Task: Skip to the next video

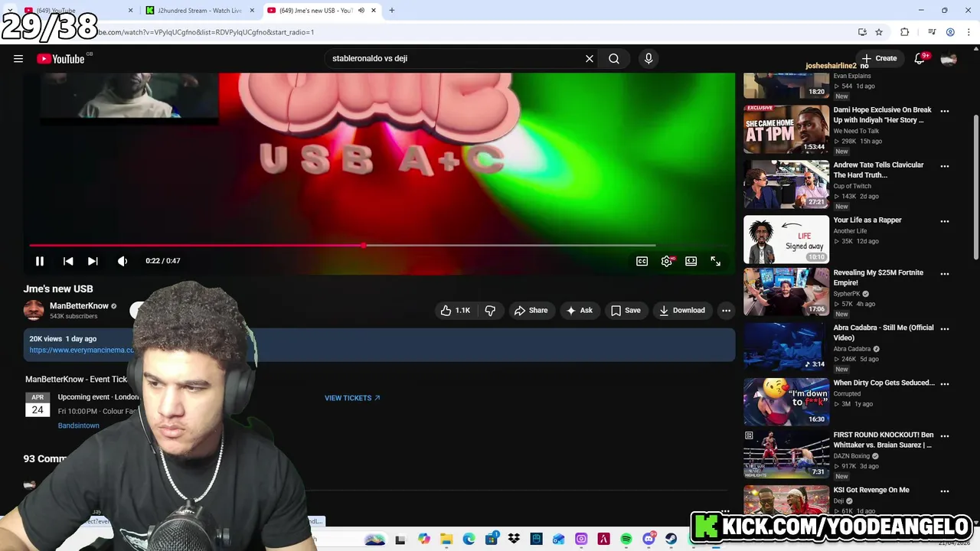Action: 93,261
